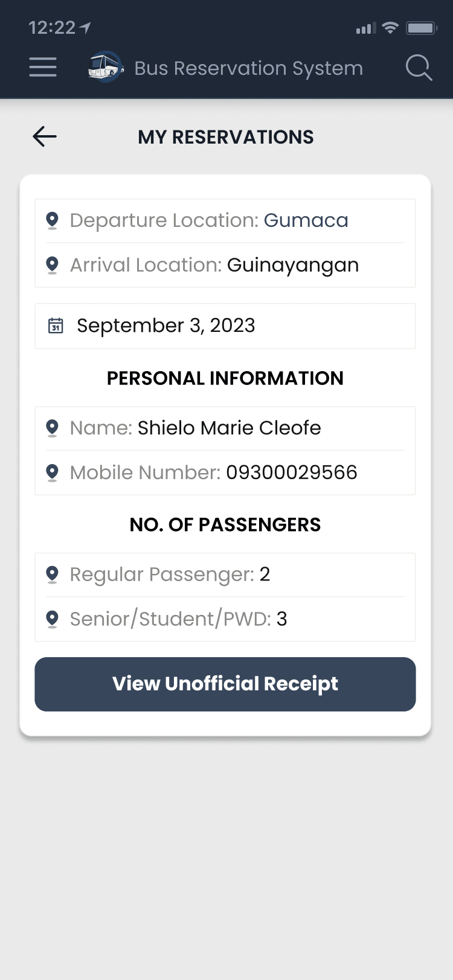Tap the Mobile Number pin icon
Image resolution: width=453 pixels, height=980 pixels.
point(53,472)
